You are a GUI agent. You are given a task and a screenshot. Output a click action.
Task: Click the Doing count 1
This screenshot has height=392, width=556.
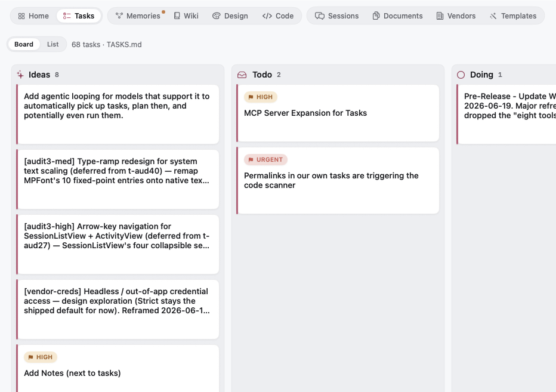pos(500,75)
